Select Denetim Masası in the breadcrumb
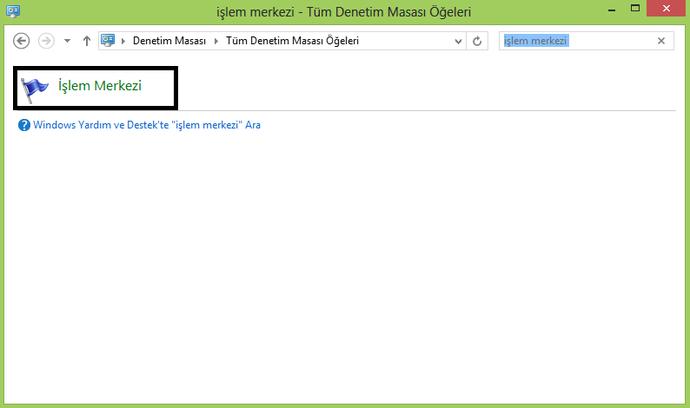 169,40
